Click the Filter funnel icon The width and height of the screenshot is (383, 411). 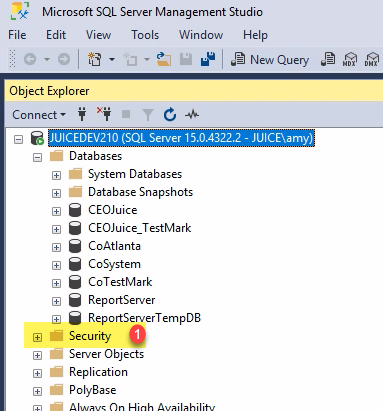pyautogui.click(x=148, y=115)
